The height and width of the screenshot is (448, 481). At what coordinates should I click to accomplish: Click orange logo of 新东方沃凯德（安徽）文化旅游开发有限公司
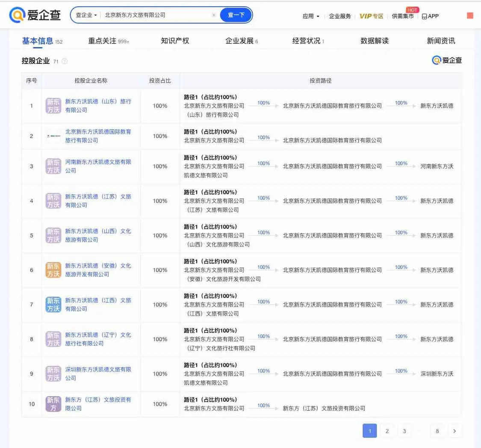click(53, 270)
